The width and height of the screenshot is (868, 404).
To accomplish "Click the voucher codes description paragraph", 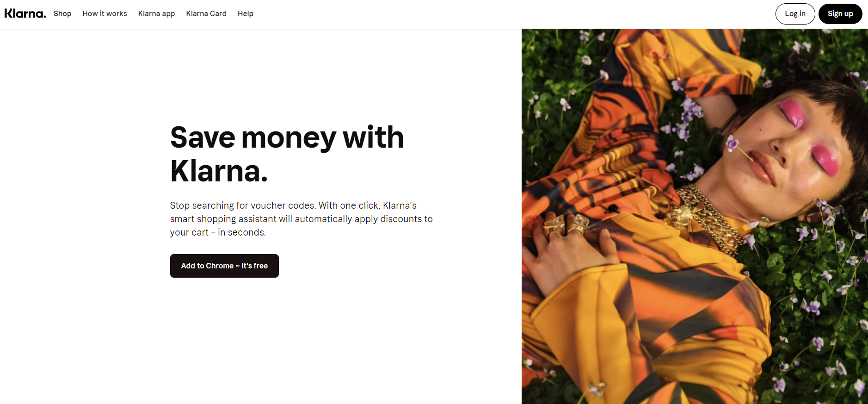I will pyautogui.click(x=301, y=219).
